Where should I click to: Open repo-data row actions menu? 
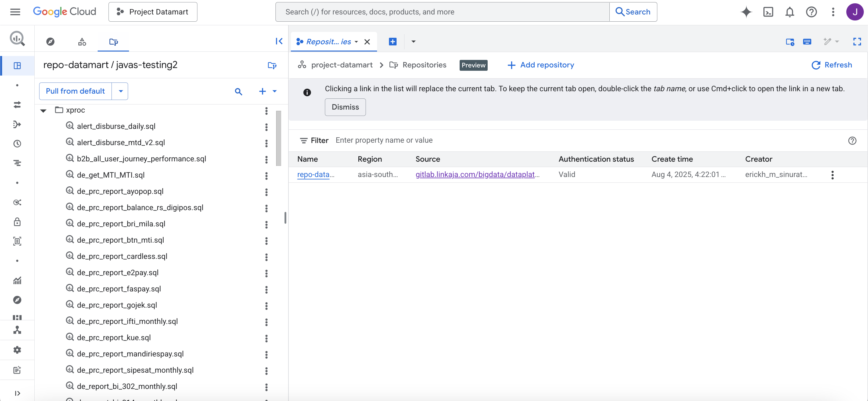click(x=832, y=175)
